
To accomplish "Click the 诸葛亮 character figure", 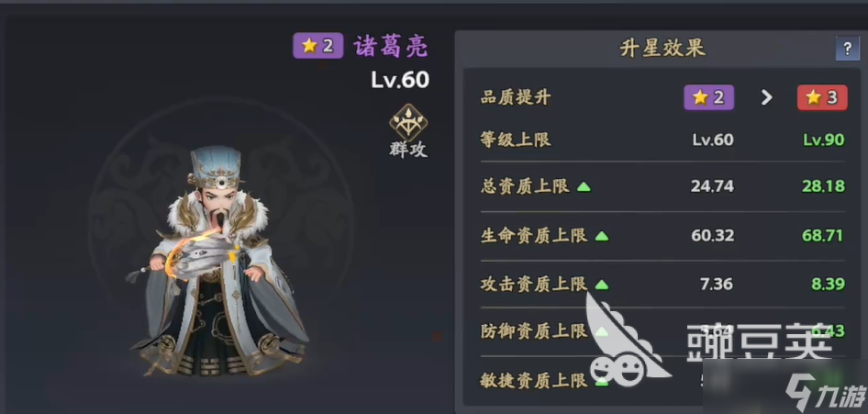I will [x=218, y=262].
